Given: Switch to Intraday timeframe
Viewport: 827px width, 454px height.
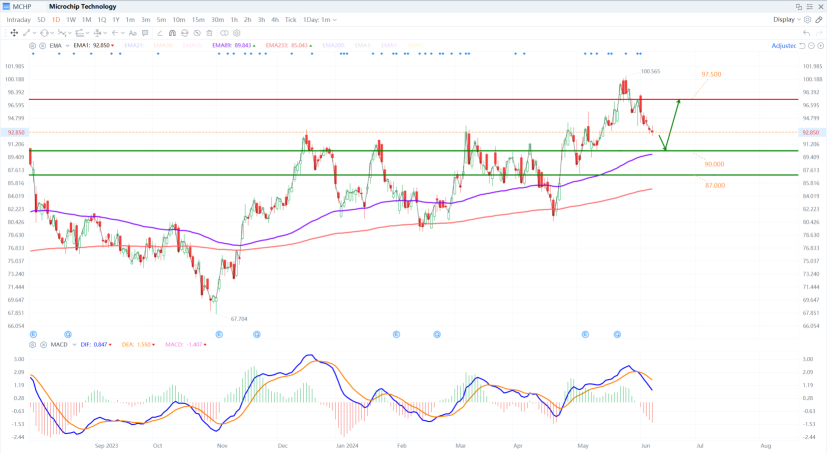Looking at the screenshot, I should 18,20.
